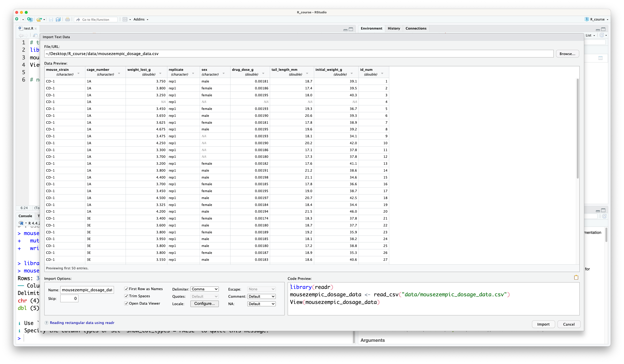Screen dimensions: 624x364
Task: Toggle First Row as Names checkbox
Action: pos(126,289)
